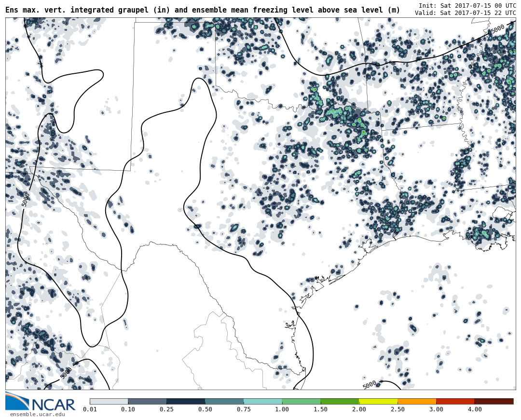Screen dimensions: 521x420
Task: Click the Init Sat 2017-07-15 00 UTC text
Action: tap(467, 5)
